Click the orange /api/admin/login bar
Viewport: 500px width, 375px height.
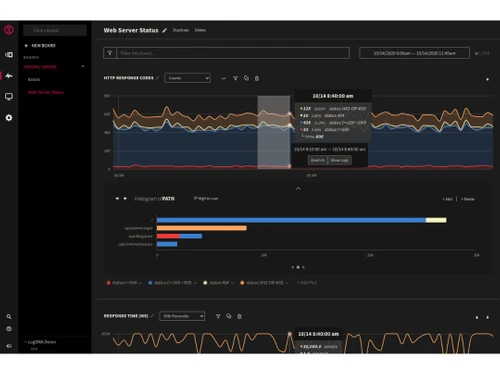[202, 228]
